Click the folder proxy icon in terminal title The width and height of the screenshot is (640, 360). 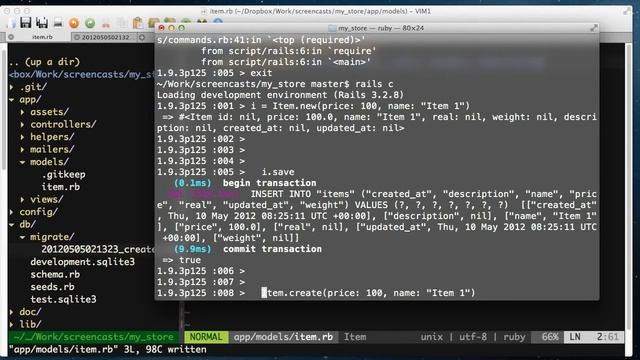pyautogui.click(x=332, y=28)
